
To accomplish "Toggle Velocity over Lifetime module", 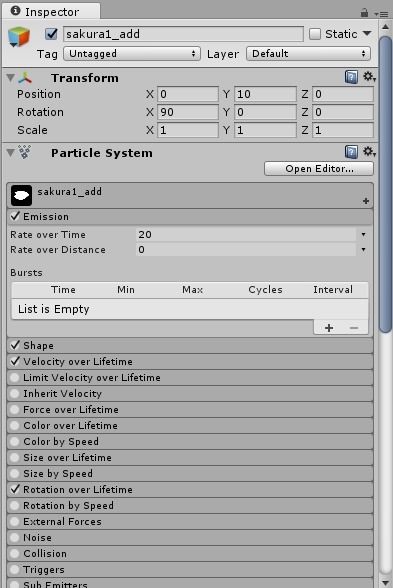I will (x=15, y=361).
